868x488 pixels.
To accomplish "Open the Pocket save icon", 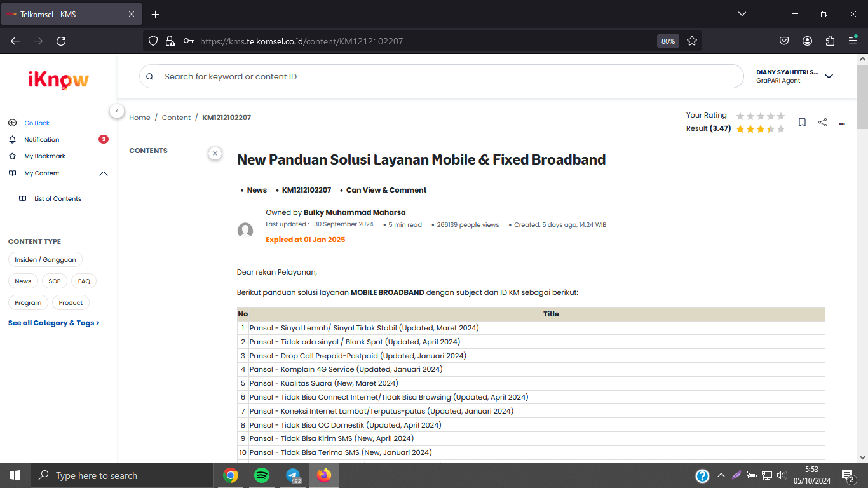I will 784,41.
